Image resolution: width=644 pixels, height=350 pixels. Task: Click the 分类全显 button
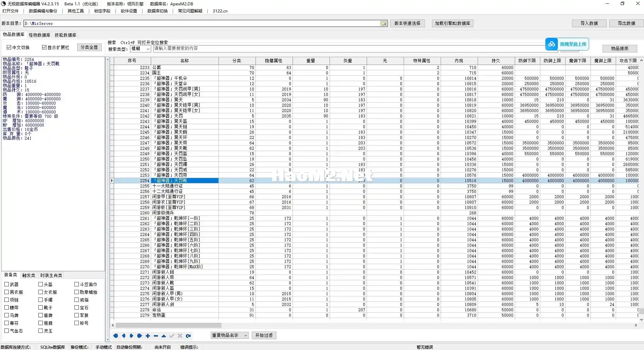click(x=89, y=47)
